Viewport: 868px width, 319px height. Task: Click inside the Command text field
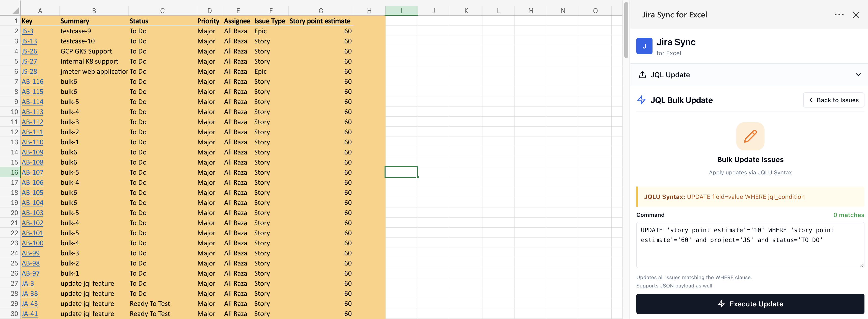(750, 249)
